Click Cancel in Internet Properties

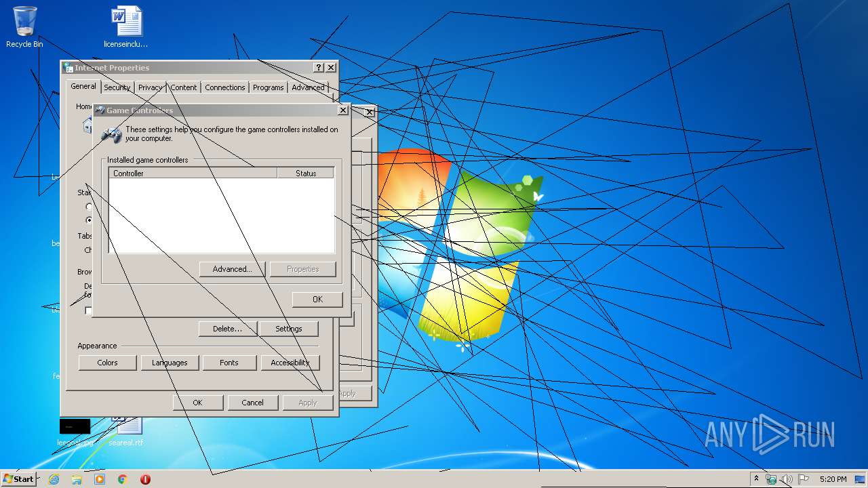[252, 403]
